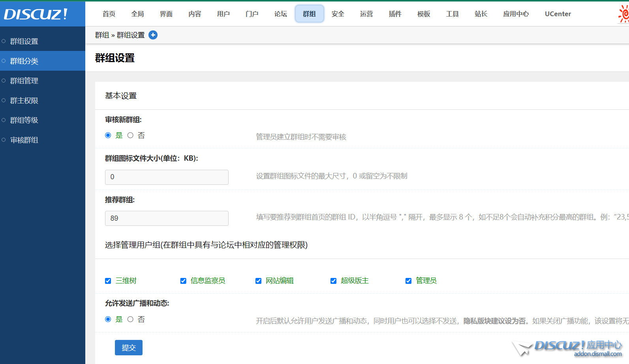Select 否 for 审核新群组
629x364 pixels.
click(130, 135)
